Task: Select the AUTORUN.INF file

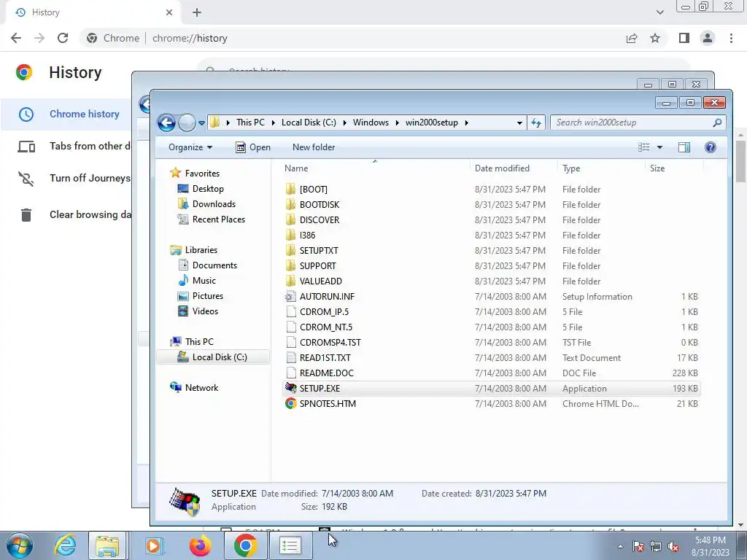Action: pos(327,296)
